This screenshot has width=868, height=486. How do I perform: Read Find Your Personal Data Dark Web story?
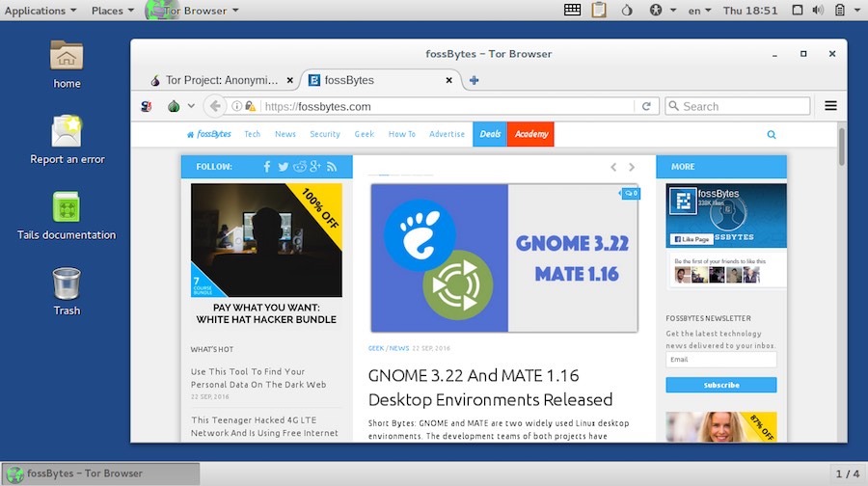tap(258, 378)
